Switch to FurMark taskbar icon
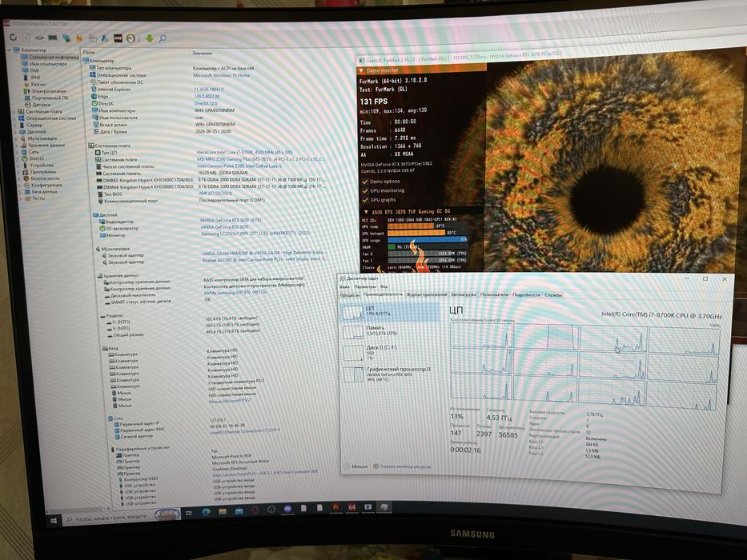Image resolution: width=747 pixels, height=560 pixels. point(335,508)
